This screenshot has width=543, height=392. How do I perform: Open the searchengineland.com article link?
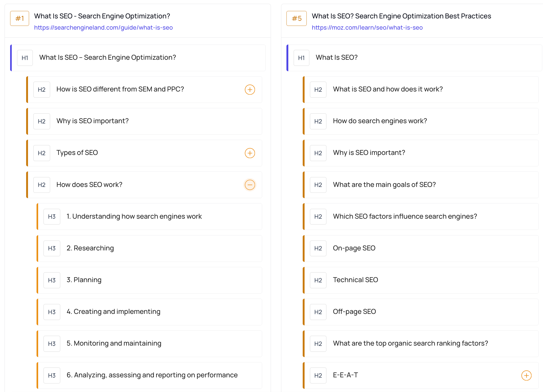click(103, 27)
